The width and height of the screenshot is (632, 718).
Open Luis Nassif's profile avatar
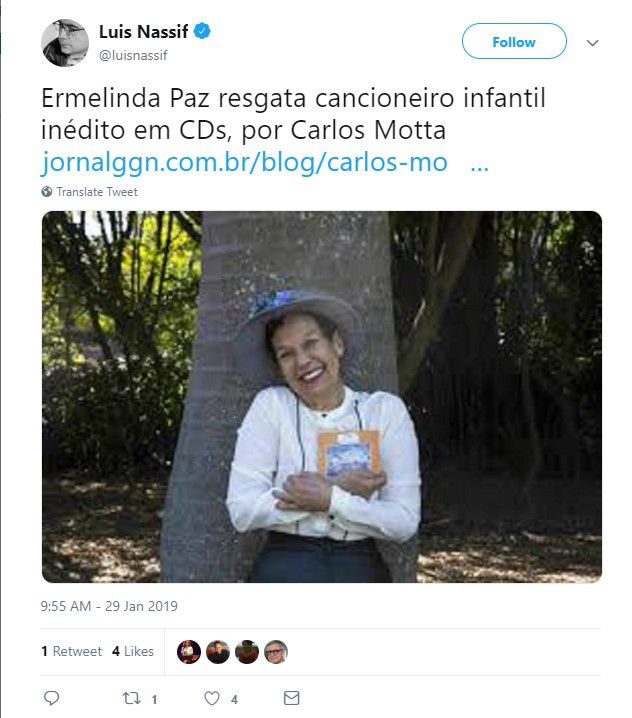[65, 43]
